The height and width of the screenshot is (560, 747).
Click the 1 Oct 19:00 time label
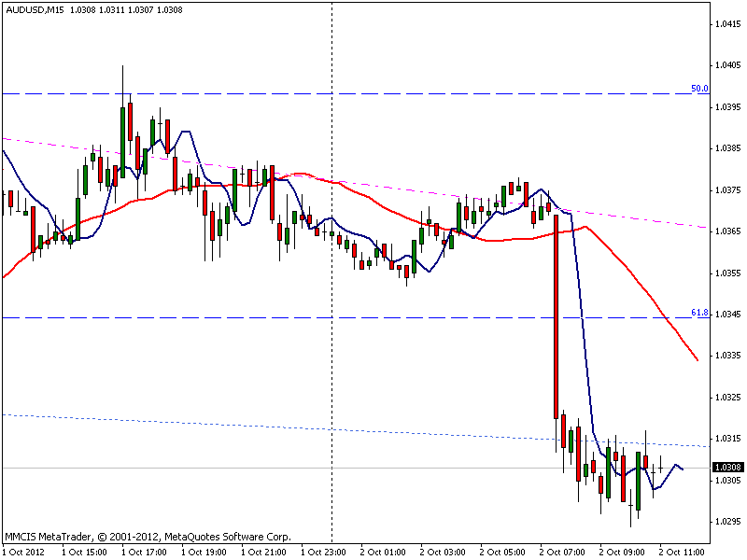pos(204,553)
